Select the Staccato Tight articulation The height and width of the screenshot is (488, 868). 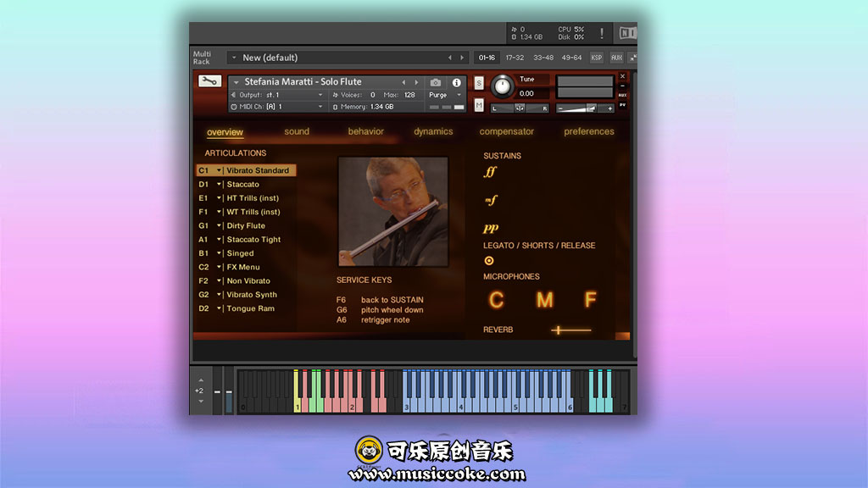point(253,240)
